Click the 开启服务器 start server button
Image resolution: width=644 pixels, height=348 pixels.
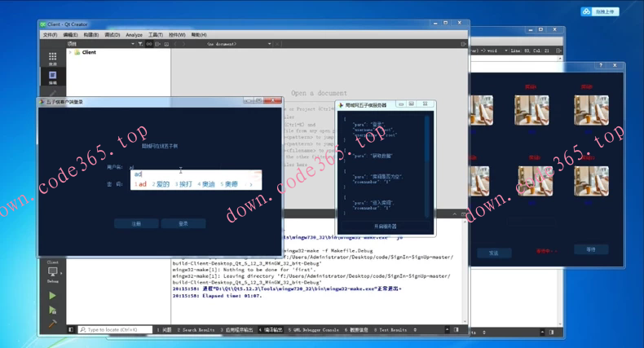tap(386, 227)
